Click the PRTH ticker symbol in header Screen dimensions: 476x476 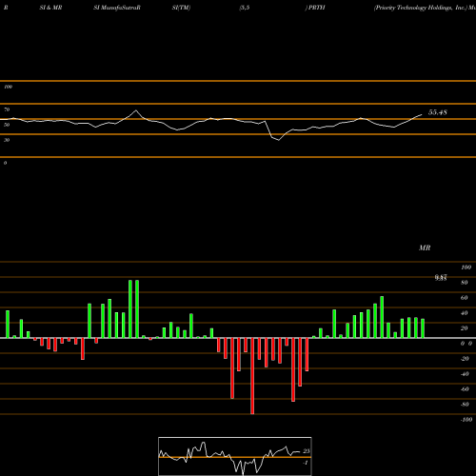click(316, 8)
